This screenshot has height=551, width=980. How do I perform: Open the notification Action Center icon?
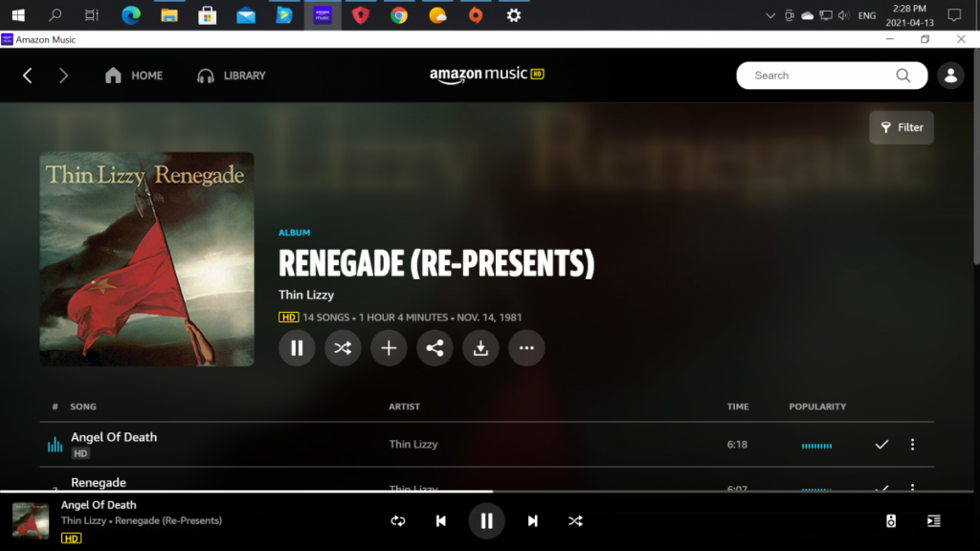[x=954, y=15]
